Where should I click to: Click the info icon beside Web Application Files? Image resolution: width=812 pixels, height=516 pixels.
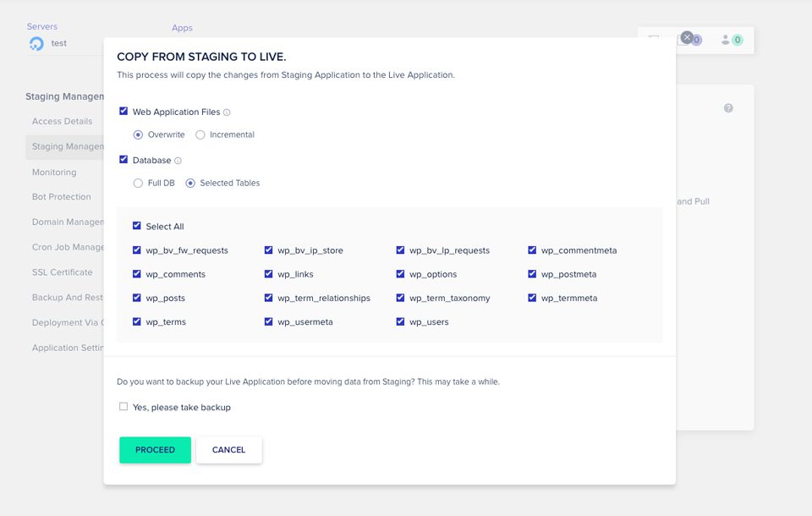tap(227, 111)
